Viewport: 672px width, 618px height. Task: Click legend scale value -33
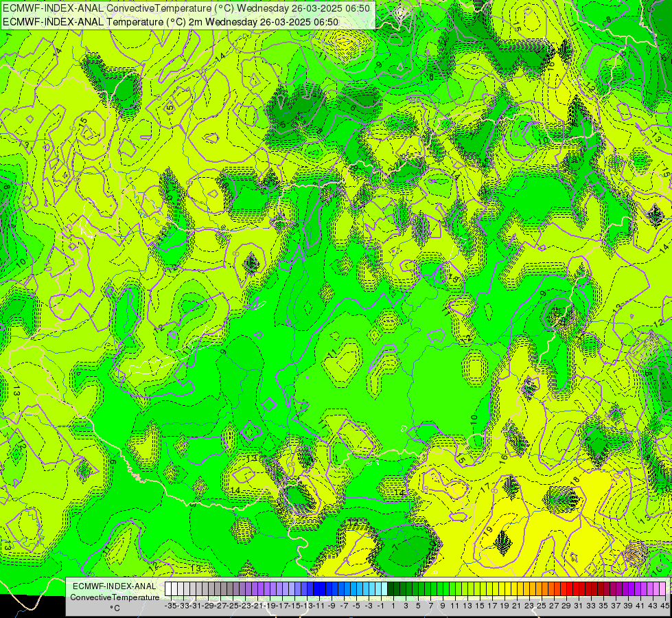(x=183, y=606)
